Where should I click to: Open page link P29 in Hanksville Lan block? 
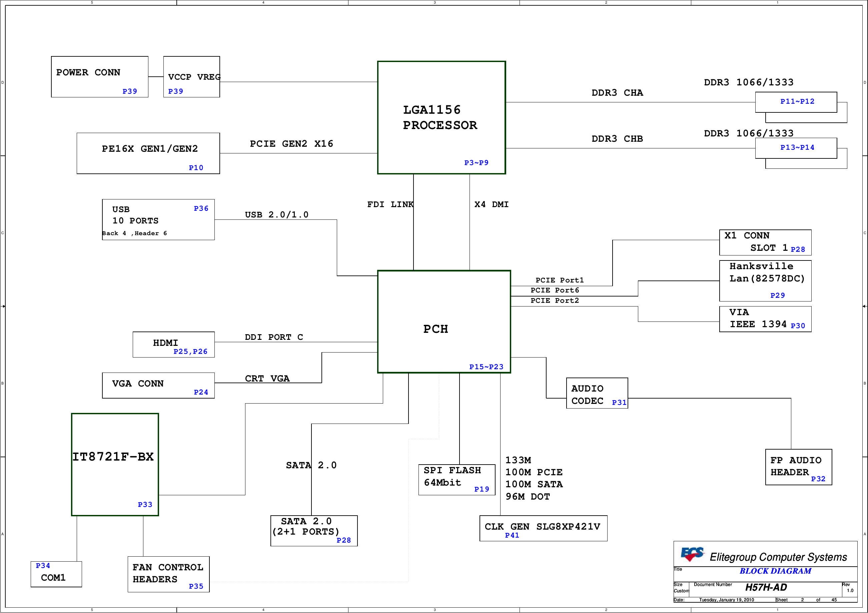click(778, 295)
